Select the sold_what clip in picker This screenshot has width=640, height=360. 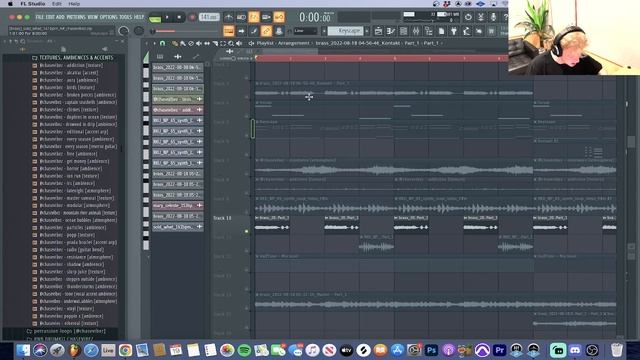(178, 227)
